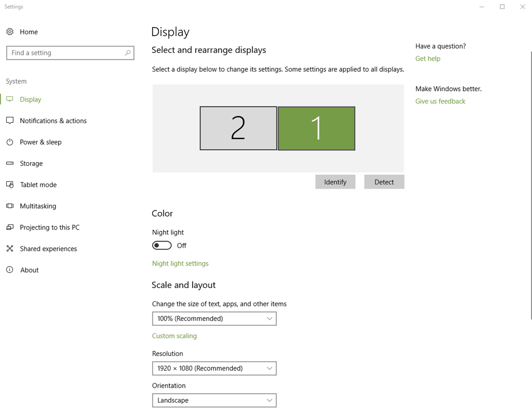
Task: Click the Power & sleep icon
Action: point(10,142)
